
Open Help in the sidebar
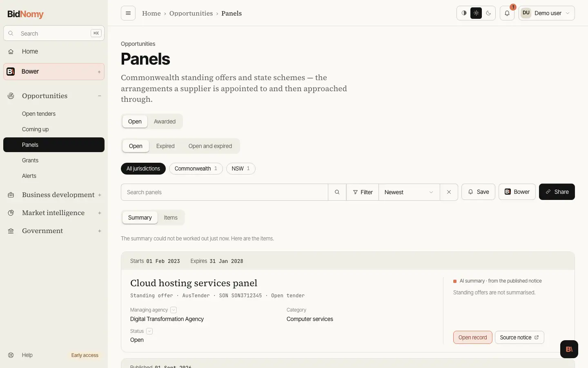point(27,355)
